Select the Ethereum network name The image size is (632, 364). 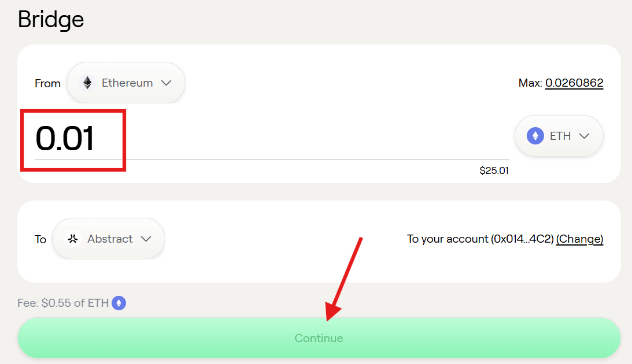[x=127, y=83]
